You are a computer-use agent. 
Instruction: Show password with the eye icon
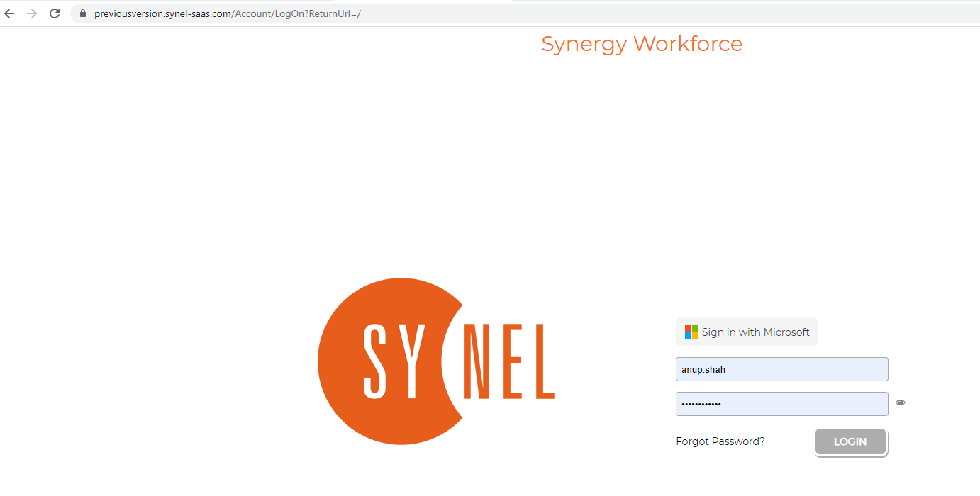(x=901, y=402)
